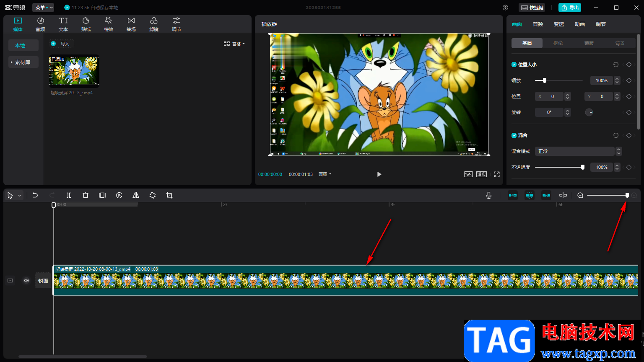
Task: Click the freeze-frame icon in timeline toolbar
Action: (102, 195)
